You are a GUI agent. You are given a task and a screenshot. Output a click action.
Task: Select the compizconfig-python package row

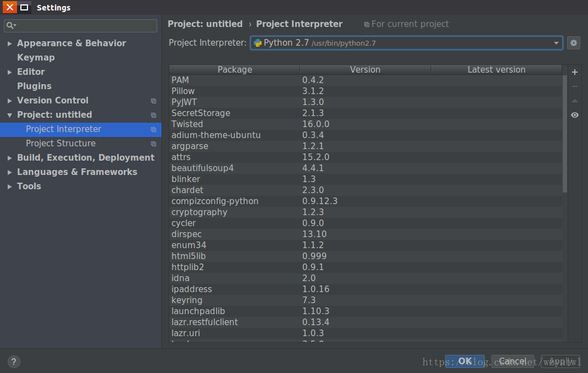(365, 201)
